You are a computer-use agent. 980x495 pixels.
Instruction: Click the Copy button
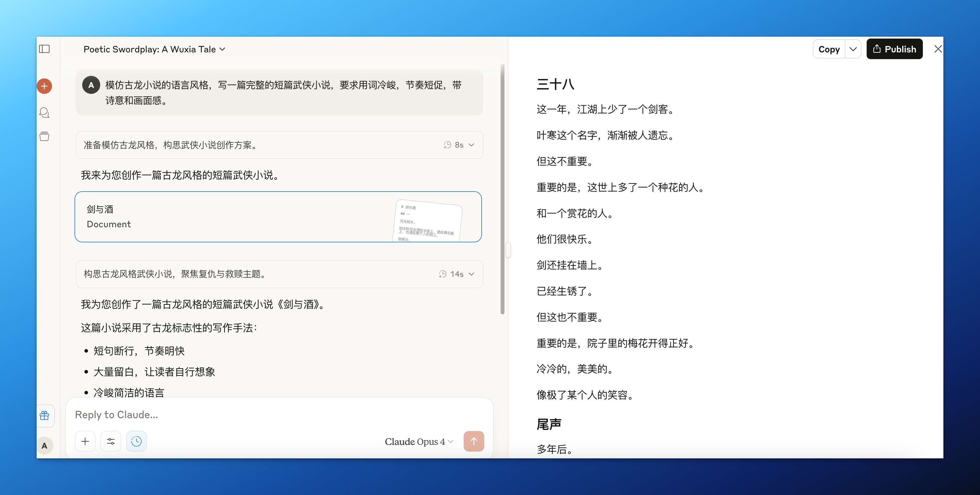click(x=829, y=49)
